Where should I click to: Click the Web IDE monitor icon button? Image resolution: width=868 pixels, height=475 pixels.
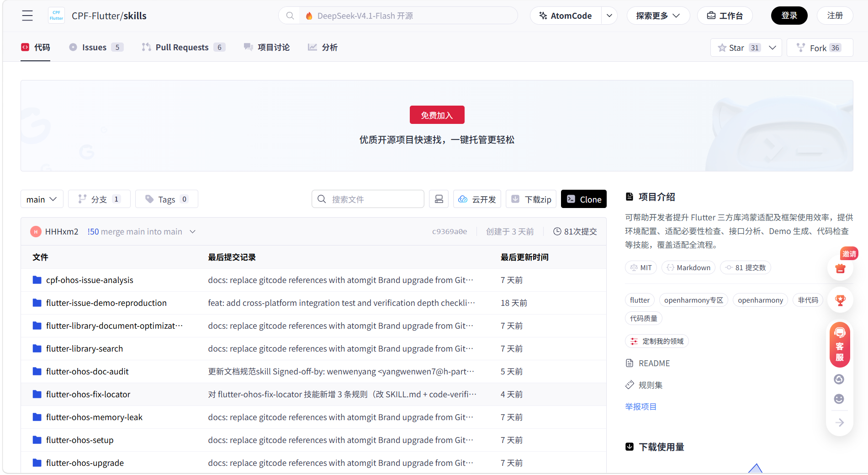coord(439,199)
